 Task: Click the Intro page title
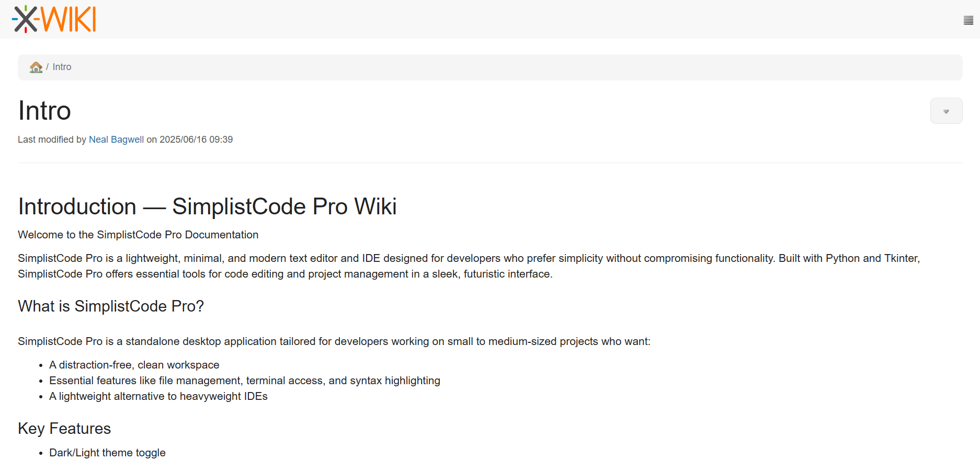(44, 111)
